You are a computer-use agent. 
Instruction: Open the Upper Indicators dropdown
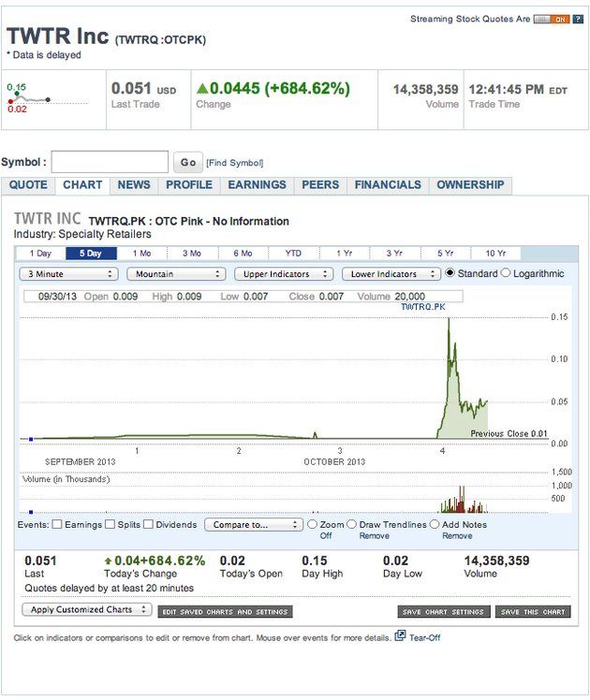(284, 273)
